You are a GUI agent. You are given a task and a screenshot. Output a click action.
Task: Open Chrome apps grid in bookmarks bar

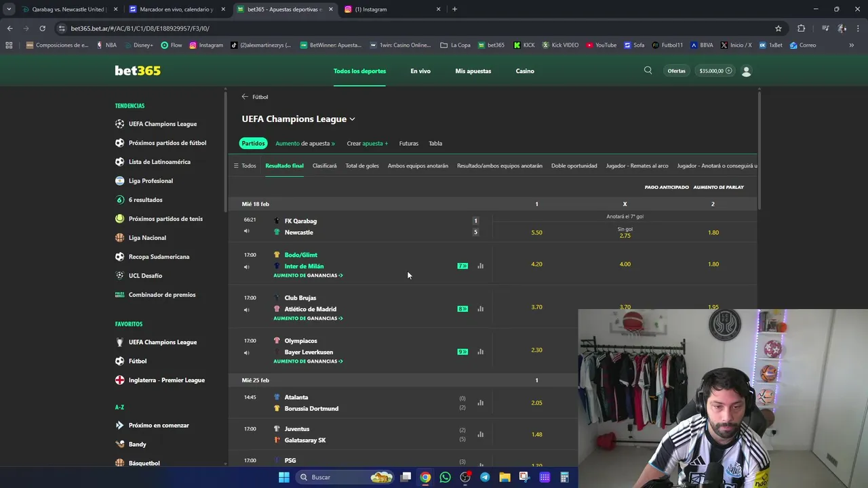click(x=9, y=45)
